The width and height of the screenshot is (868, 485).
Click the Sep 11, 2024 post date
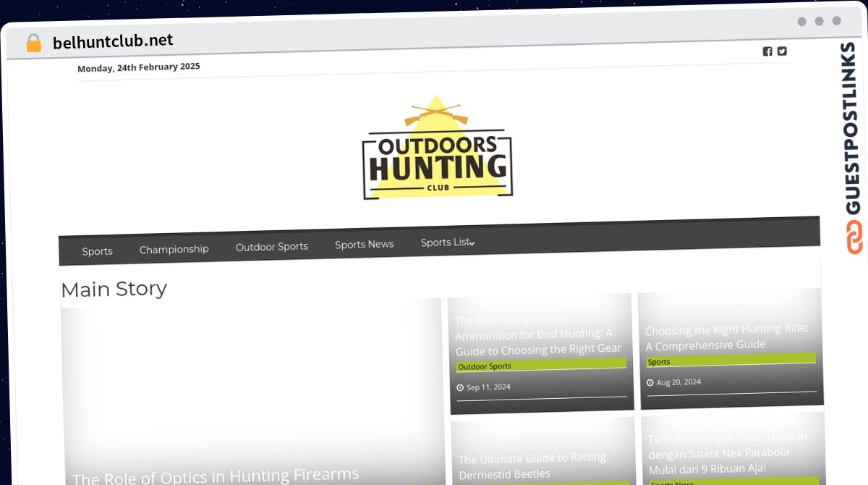click(488, 387)
